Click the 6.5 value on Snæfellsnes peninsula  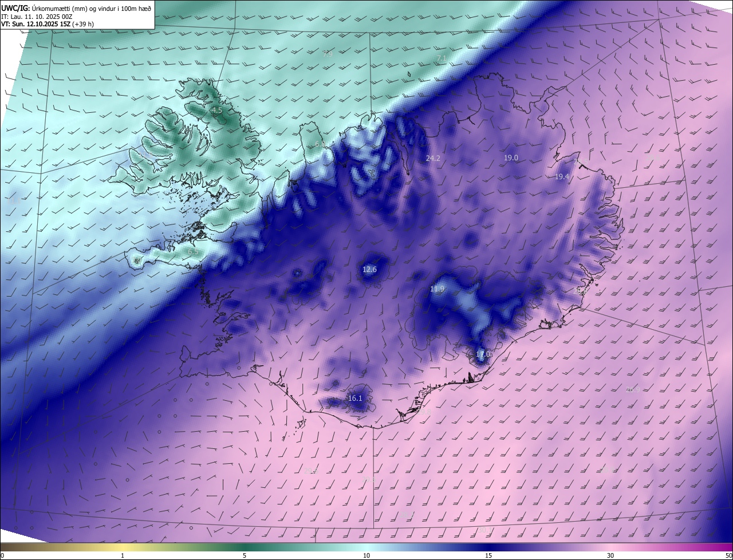pyautogui.click(x=194, y=252)
